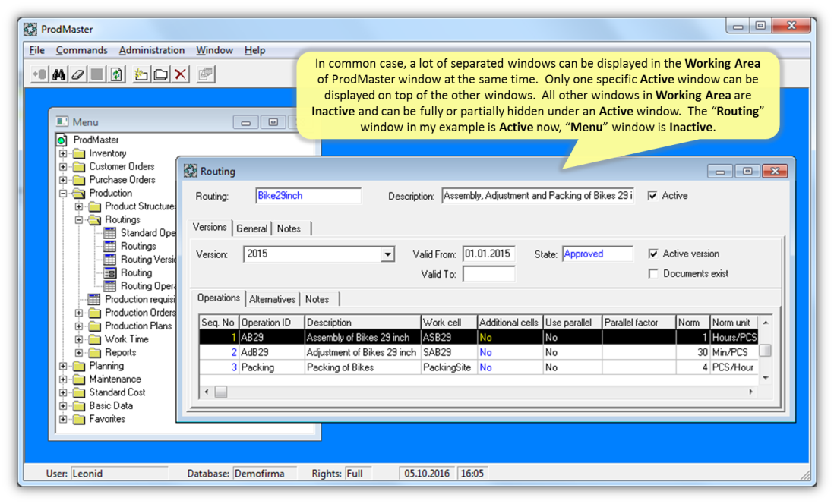The width and height of the screenshot is (834, 504).
Task: Click the Routings table item icon under Routings folder
Action: 109,246
